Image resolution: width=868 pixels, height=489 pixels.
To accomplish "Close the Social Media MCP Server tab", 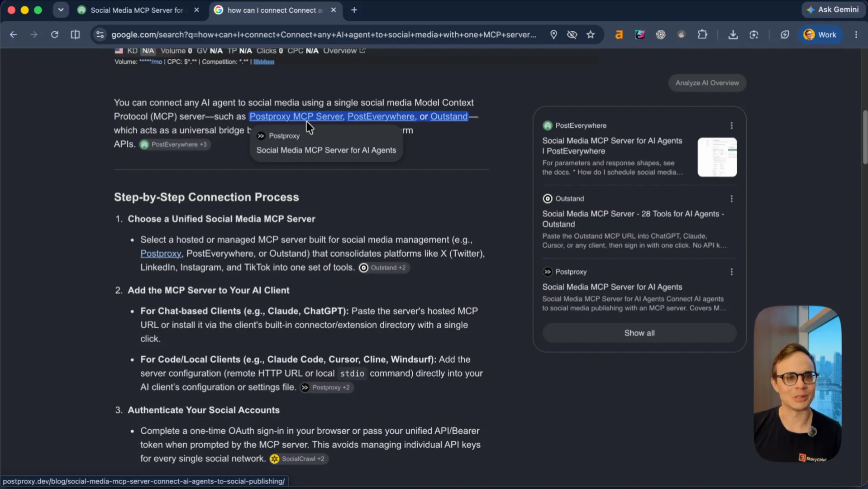I will [196, 10].
